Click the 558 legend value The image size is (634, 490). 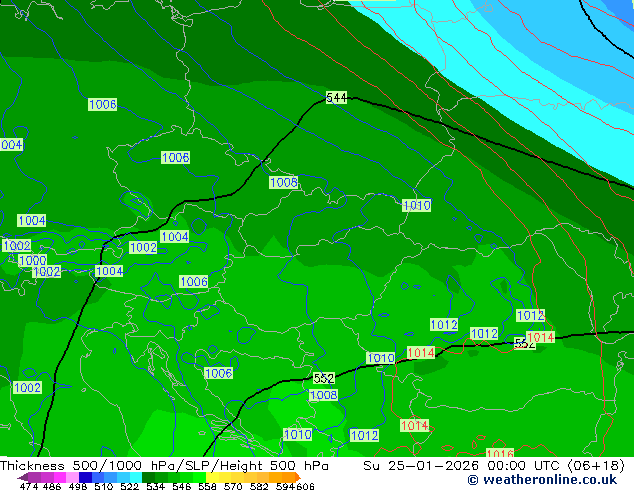tap(207, 486)
